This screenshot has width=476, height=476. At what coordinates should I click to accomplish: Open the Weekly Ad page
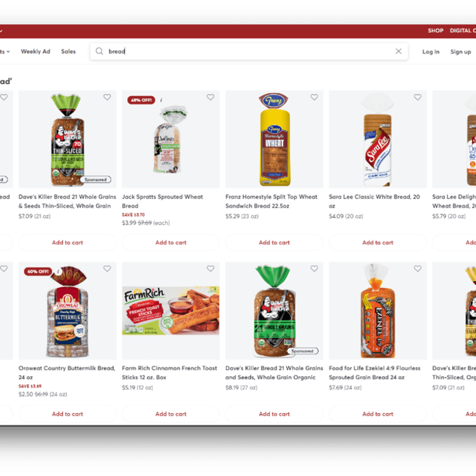tap(35, 51)
